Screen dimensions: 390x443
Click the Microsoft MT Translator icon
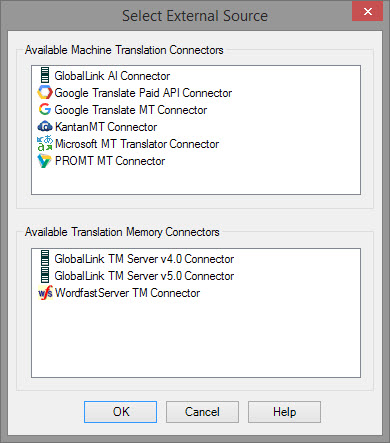point(45,143)
